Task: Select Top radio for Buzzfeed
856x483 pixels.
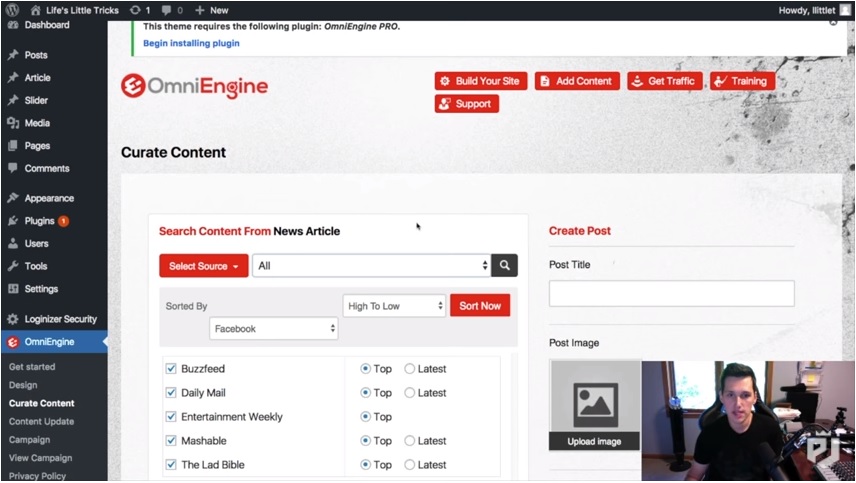Action: point(365,369)
